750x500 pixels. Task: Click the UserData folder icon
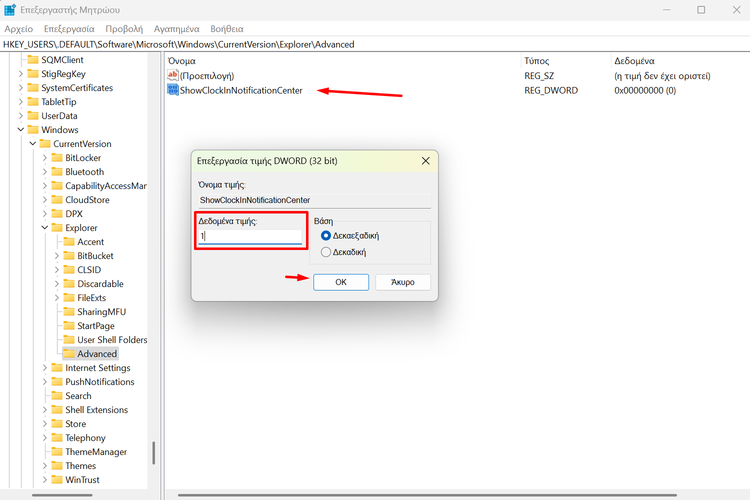pos(33,115)
